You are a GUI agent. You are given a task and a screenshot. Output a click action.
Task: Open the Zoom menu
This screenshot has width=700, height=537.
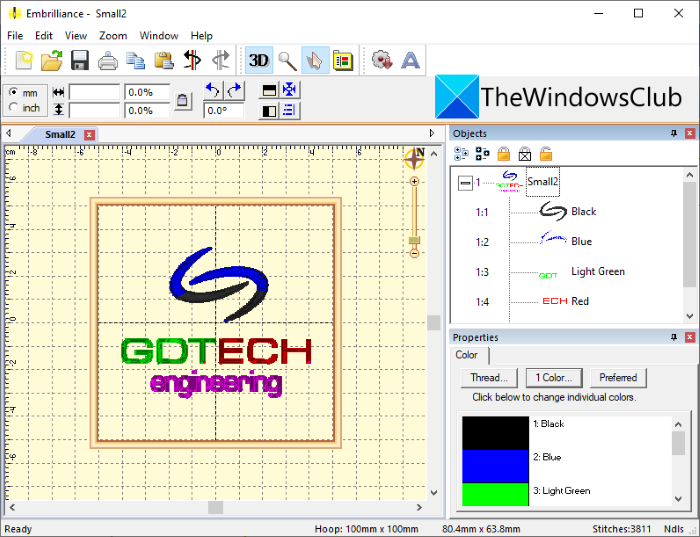[113, 35]
